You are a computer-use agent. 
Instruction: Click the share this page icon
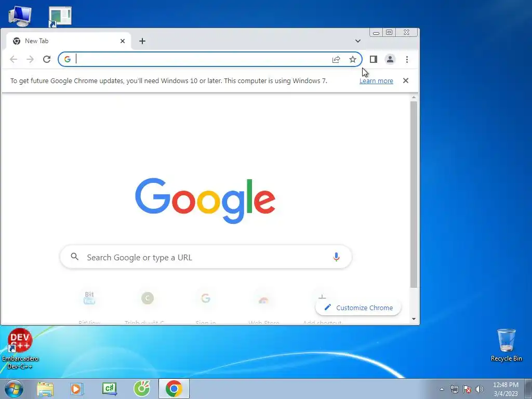pos(336,60)
